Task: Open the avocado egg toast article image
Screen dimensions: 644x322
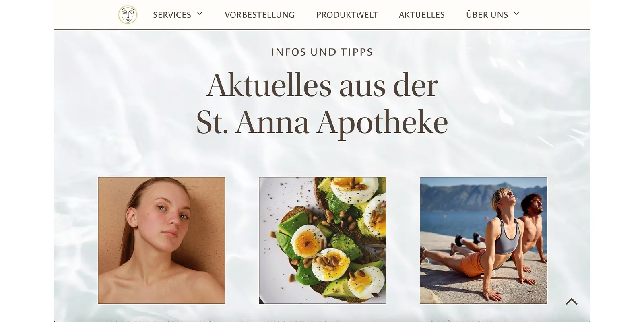Action: click(322, 240)
